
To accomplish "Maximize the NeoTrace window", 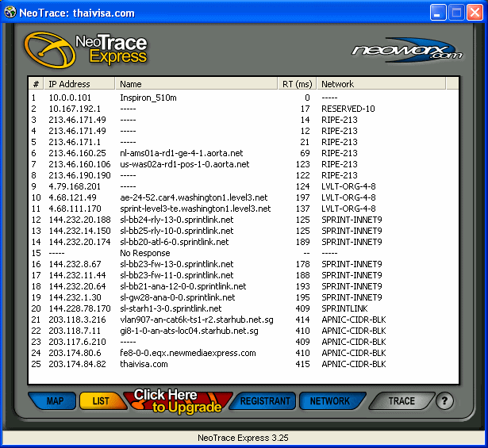I will pyautogui.click(x=458, y=13).
